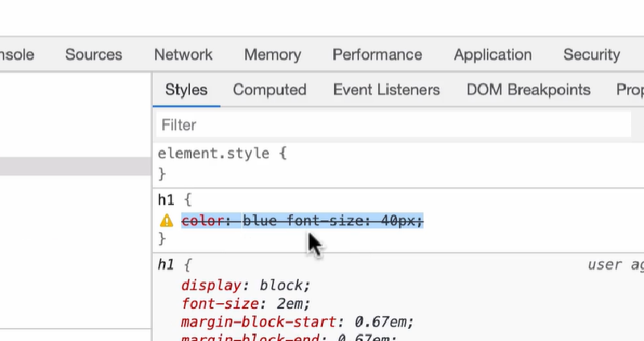Go to the Performance tab

click(377, 55)
